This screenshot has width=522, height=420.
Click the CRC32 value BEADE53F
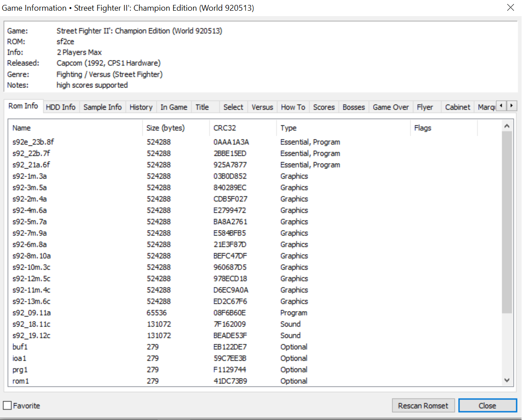pos(230,336)
